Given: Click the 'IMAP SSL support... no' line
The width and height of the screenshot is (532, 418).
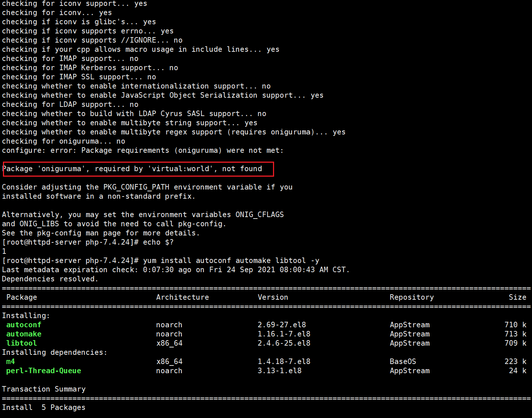Looking at the screenshot, I should (x=79, y=77).
